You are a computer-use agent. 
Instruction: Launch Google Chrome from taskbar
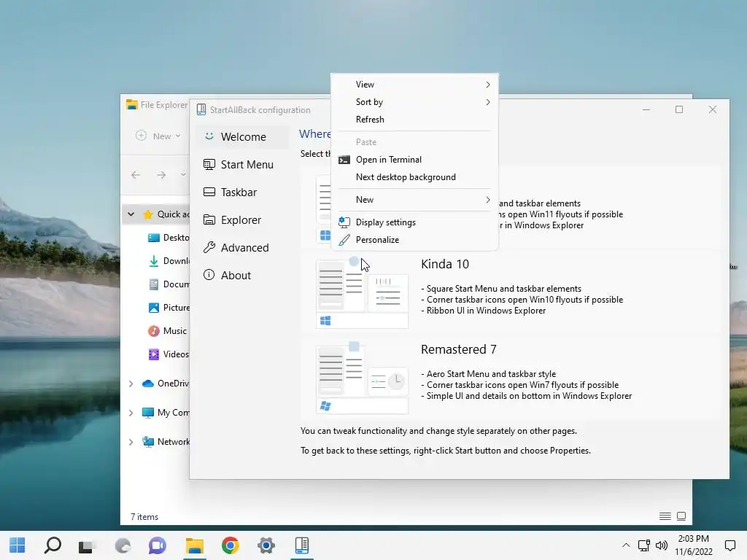tap(230, 545)
